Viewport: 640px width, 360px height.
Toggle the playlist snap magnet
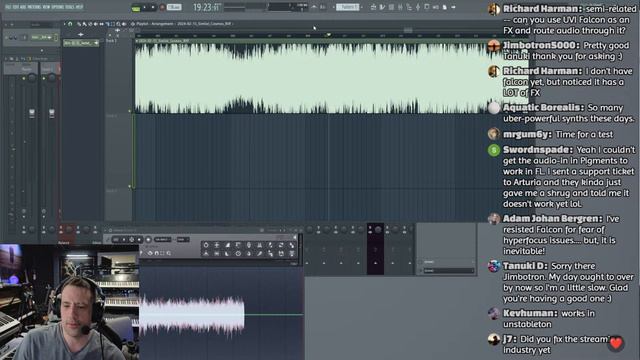point(70,24)
